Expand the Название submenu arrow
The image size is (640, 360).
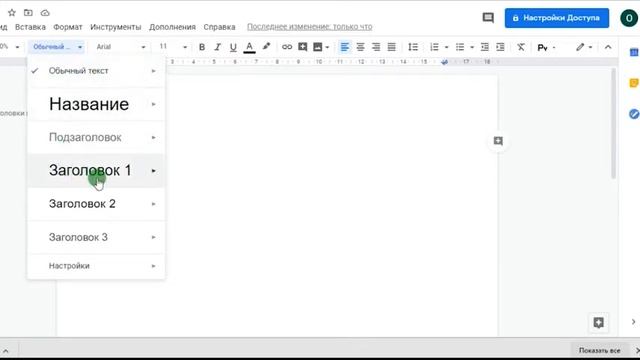pyautogui.click(x=153, y=104)
